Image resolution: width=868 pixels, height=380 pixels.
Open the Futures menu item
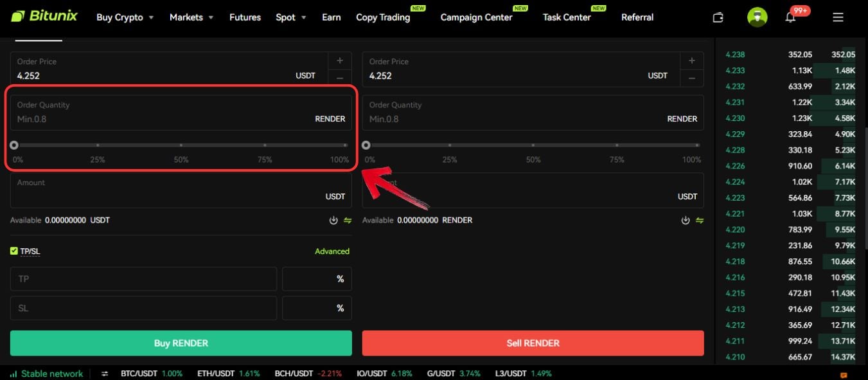245,17
